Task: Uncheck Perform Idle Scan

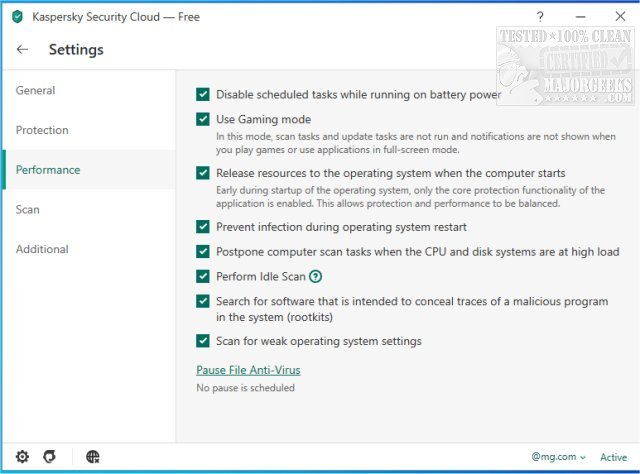Action: pos(204,276)
